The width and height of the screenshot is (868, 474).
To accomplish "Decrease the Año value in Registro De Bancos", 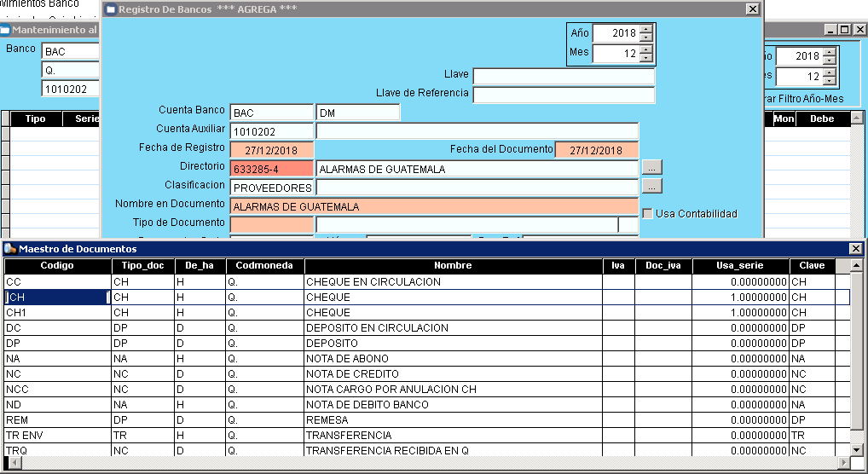I will [x=645, y=38].
